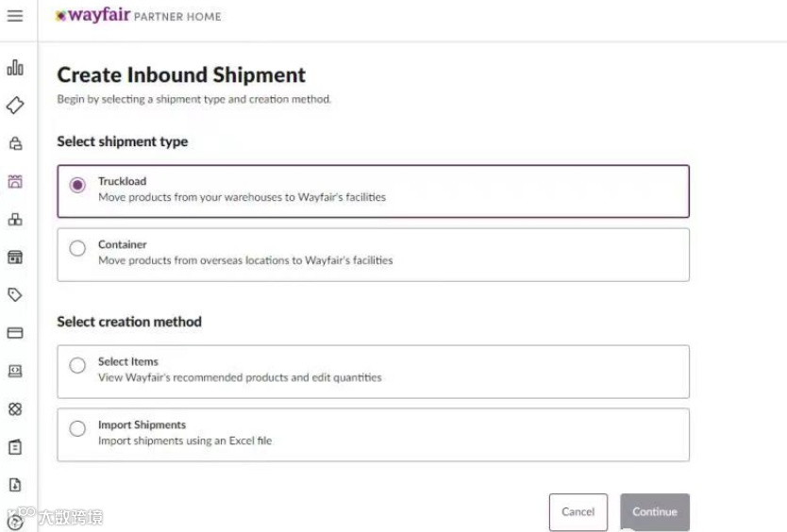Click the four-circle clover sidebar icon
This screenshot has height=532, width=787.
15,409
